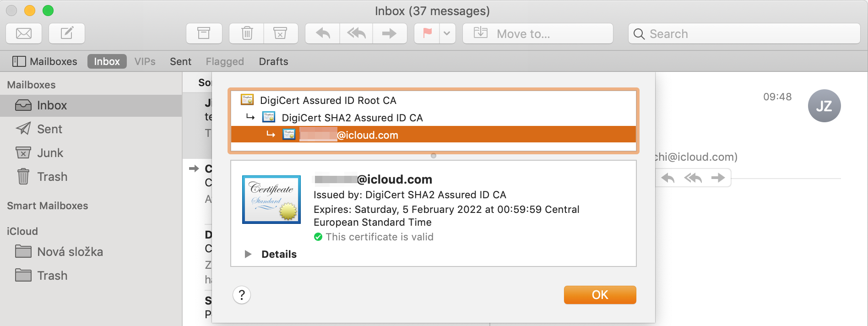Open certificate help with question mark

point(242,295)
